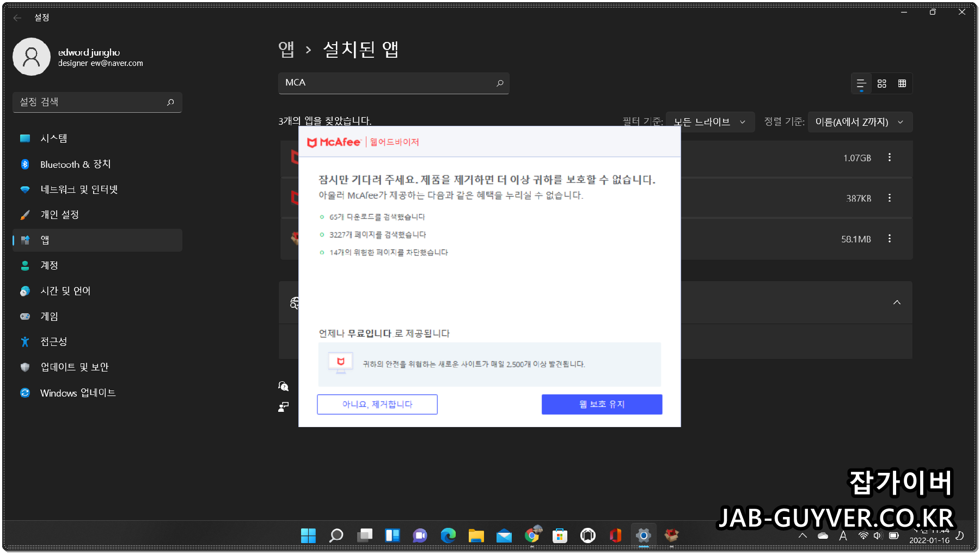The height and width of the screenshot is (554, 980).
Task: Open 계정 settings category
Action: click(97, 265)
